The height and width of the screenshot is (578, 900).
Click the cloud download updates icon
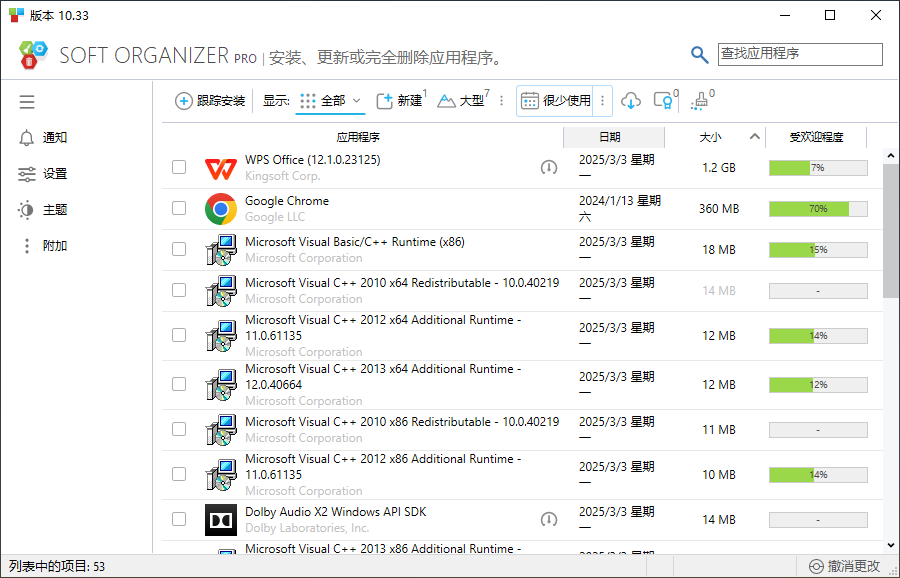[x=631, y=101]
